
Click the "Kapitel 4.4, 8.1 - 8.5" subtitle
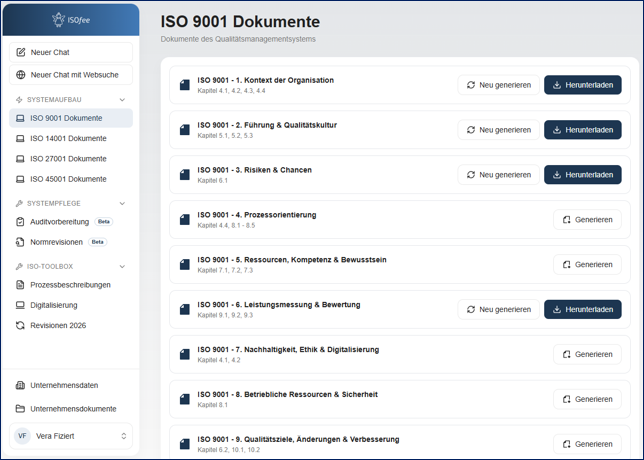226,225
